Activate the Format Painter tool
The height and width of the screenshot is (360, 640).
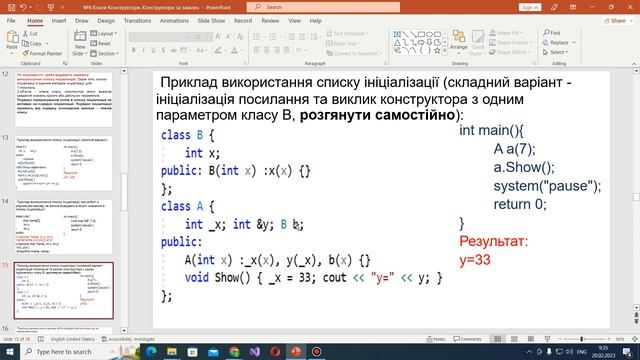point(42,53)
